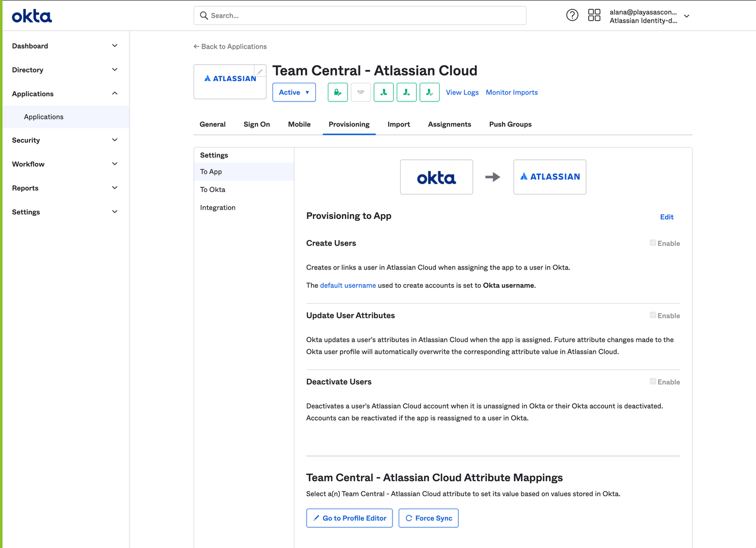Click Edit for Provisioning to App
Screen dimensions: 756x548
(x=666, y=217)
